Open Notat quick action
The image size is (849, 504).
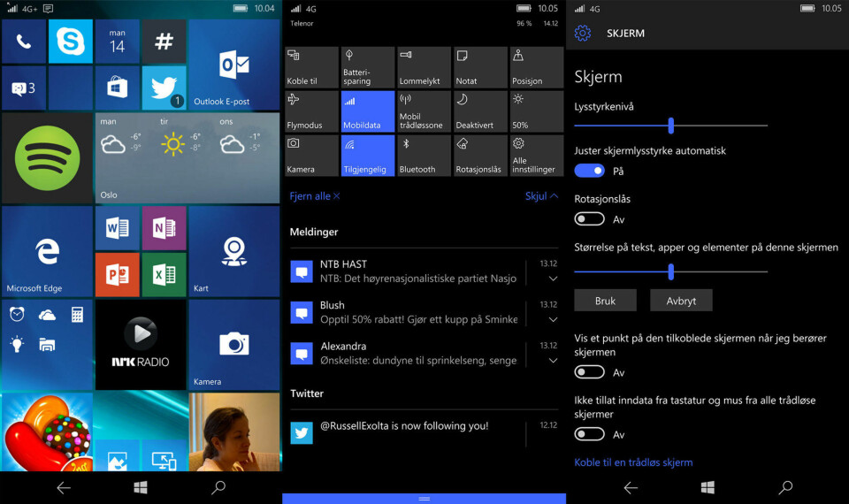pyautogui.click(x=480, y=67)
